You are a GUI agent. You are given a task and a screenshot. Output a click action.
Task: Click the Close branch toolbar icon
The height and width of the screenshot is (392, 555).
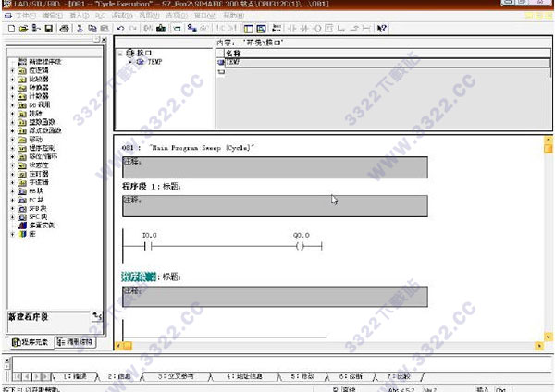pyautogui.click(x=354, y=29)
